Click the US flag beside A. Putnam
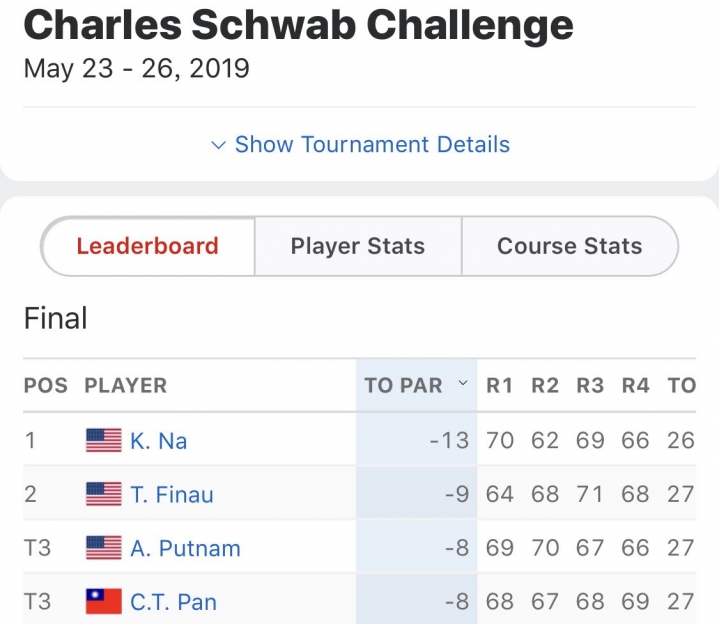Viewport: 720px width, 624px height. (104, 548)
